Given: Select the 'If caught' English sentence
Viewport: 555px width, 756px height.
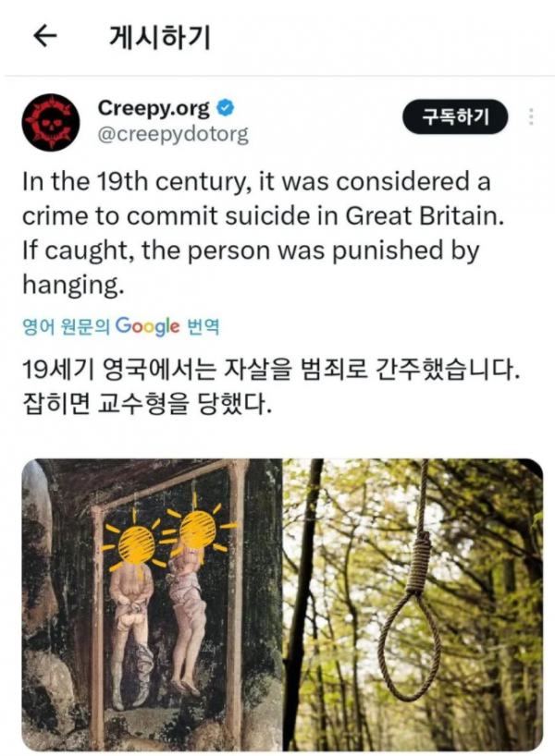Looking at the screenshot, I should [x=251, y=268].
